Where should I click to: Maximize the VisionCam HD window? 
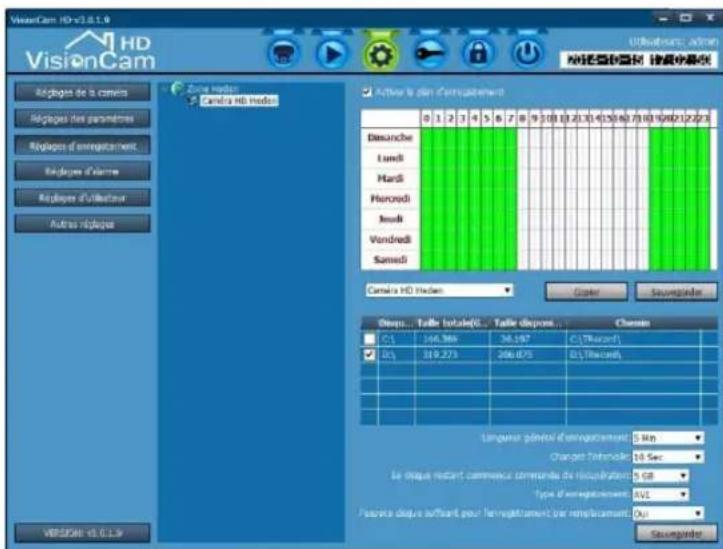tap(686, 18)
